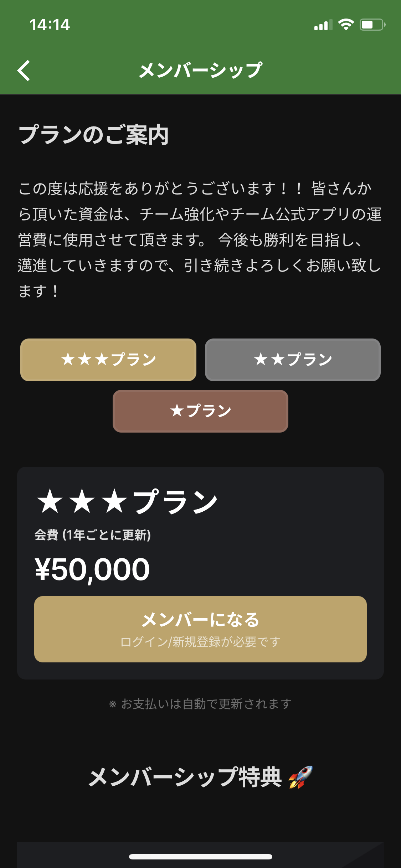401x868 pixels.
Task: Click the プランのご案内 heading
Action: [94, 135]
